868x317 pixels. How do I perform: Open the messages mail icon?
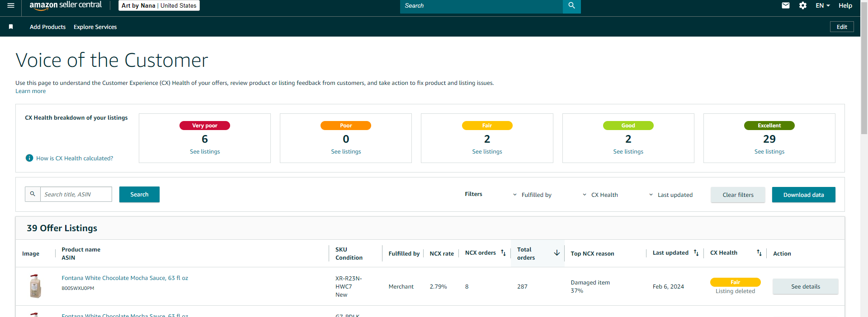(x=786, y=5)
